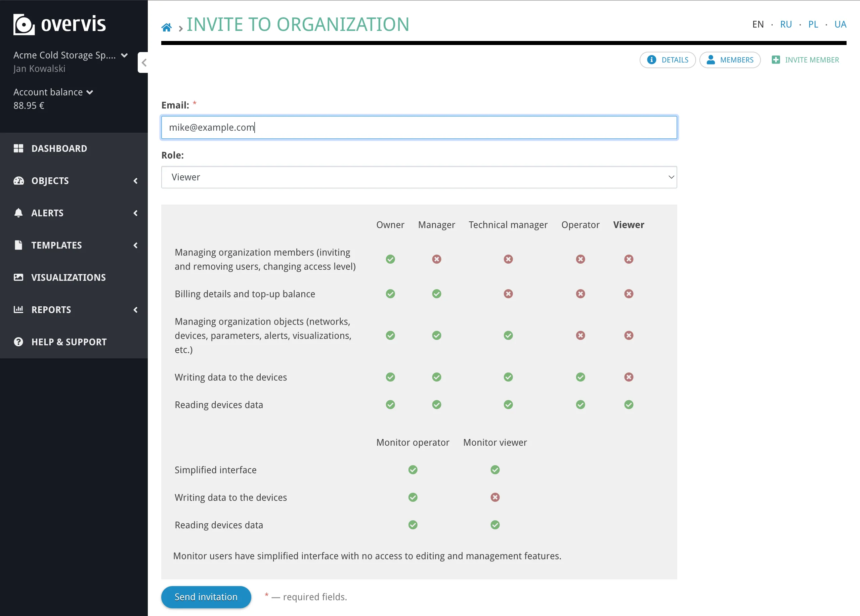
Task: Click the Send invitation button
Action: point(206,597)
